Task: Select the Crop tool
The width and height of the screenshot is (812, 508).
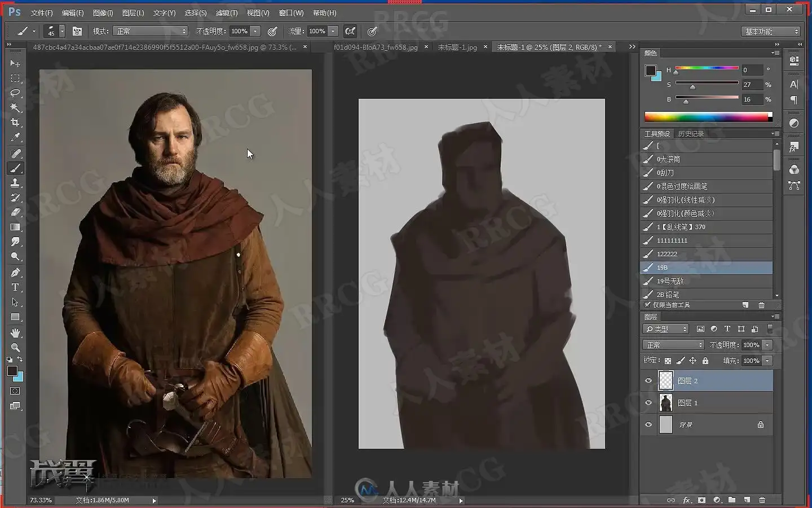Action: tap(15, 122)
